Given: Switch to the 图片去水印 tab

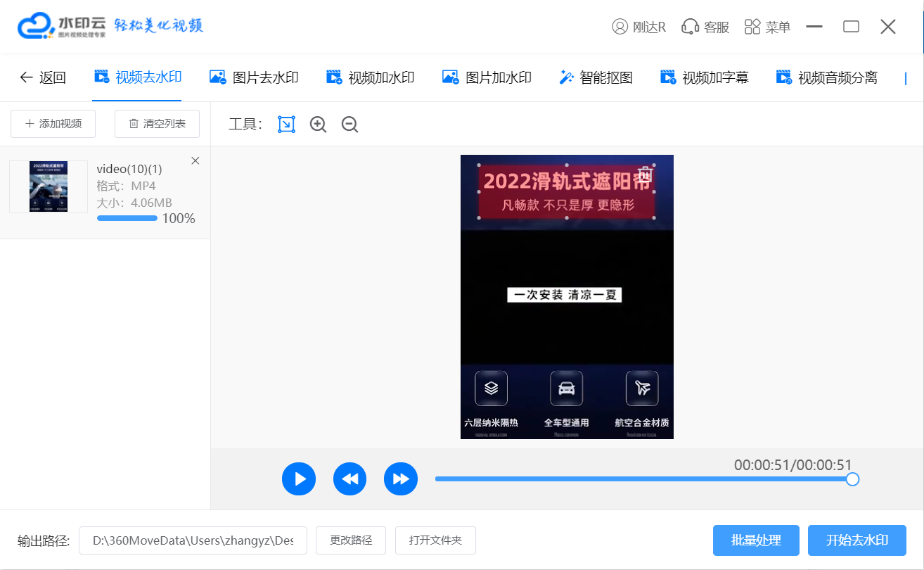Looking at the screenshot, I should [x=255, y=77].
